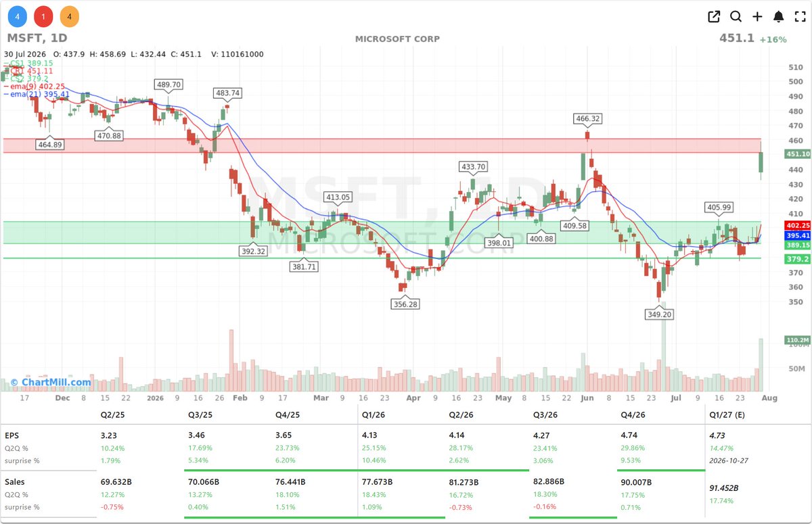The width and height of the screenshot is (812, 524).
Task: Click the 409.58 pivot low label
Action: coord(574,225)
